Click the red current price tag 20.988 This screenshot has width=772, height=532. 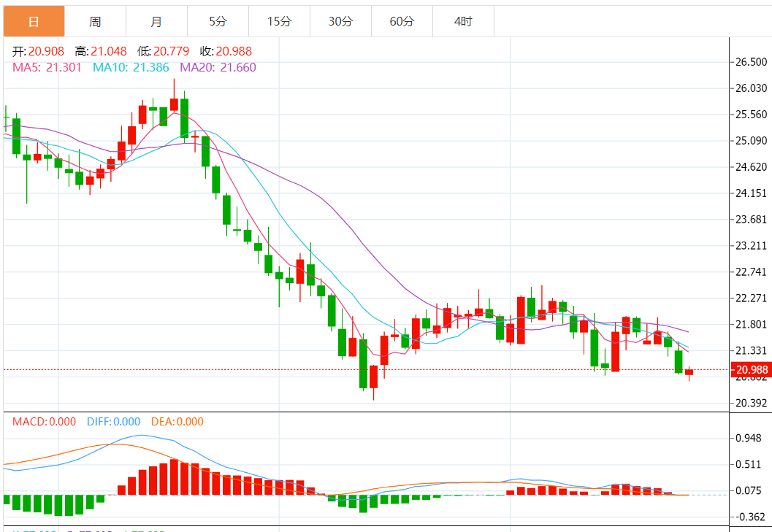click(x=751, y=369)
